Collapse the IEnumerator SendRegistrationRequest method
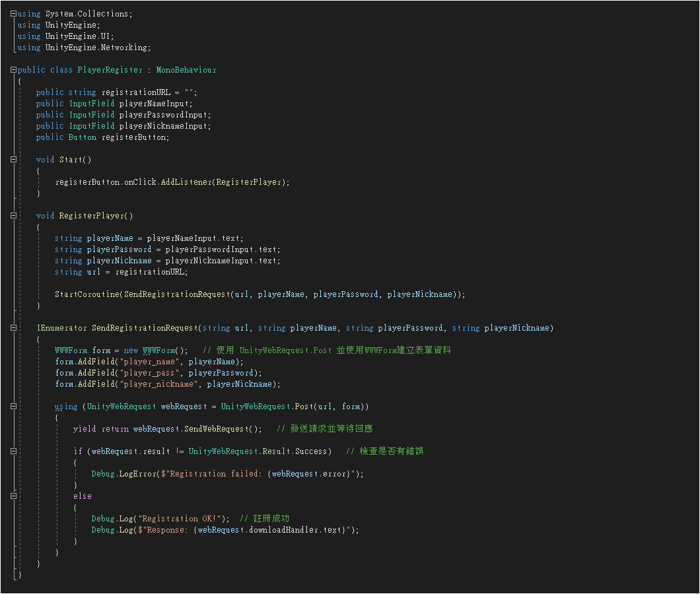The height and width of the screenshot is (594, 700). (13, 328)
